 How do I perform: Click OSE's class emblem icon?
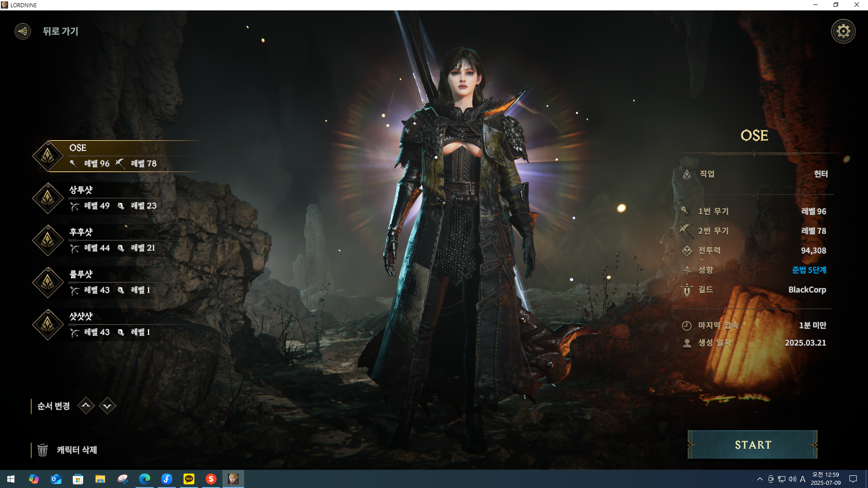(x=47, y=156)
